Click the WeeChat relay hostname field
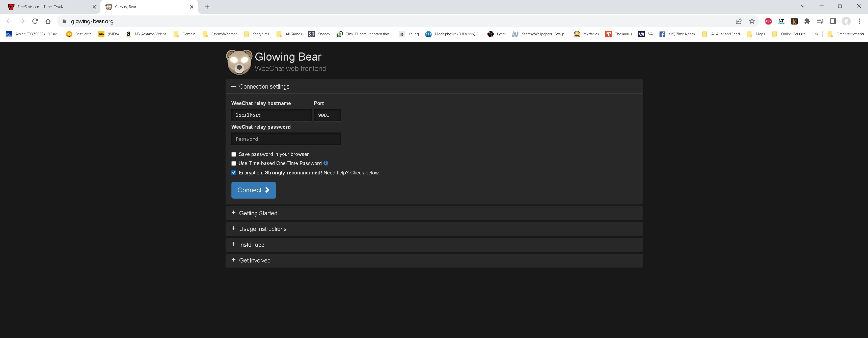The width and height of the screenshot is (868, 338). [x=271, y=115]
